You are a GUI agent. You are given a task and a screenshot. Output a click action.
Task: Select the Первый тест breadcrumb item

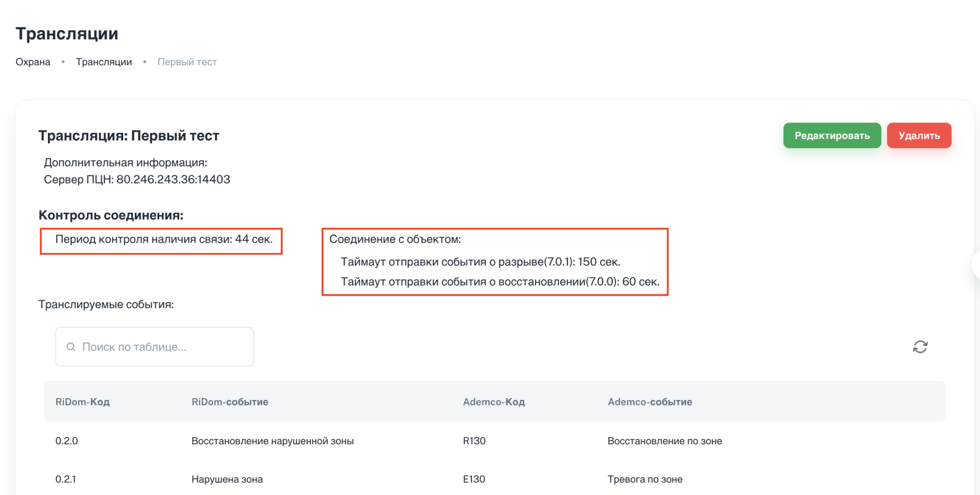(x=187, y=62)
